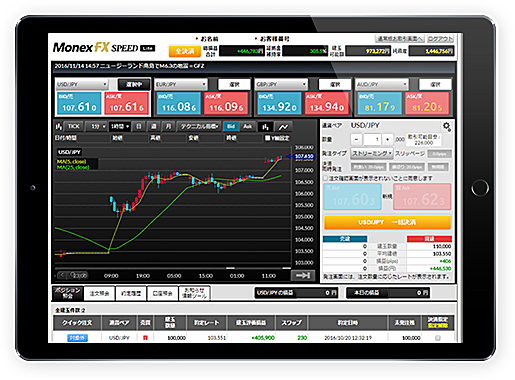Image resolution: width=515 pixels, height=380 pixels.
Task: Select the candlestick chart type icon
Action: pos(265,127)
